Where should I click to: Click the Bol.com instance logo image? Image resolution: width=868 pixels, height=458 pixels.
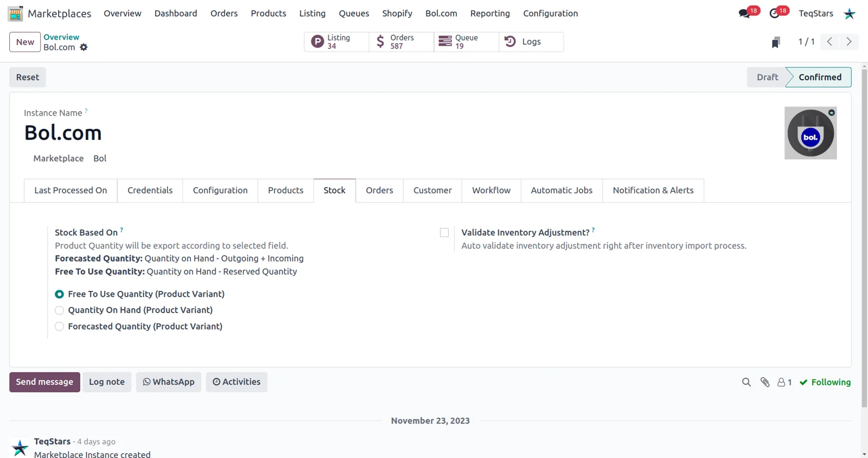tap(810, 133)
